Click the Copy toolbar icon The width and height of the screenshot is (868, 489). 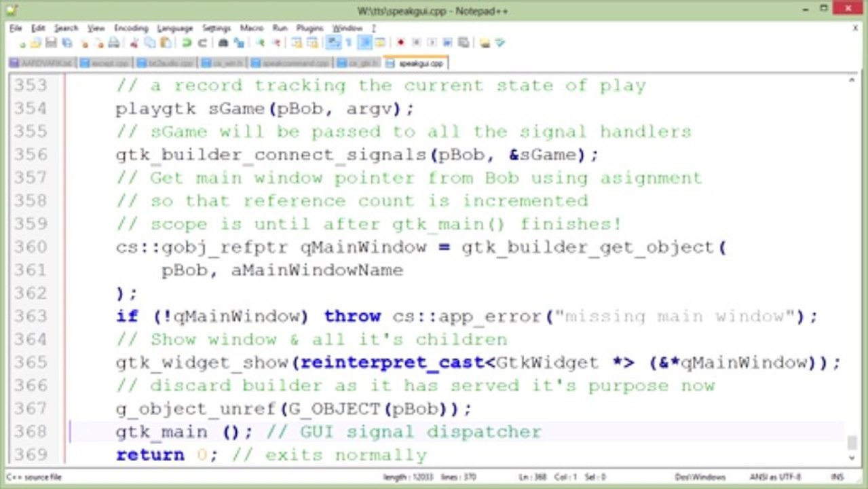pos(150,43)
